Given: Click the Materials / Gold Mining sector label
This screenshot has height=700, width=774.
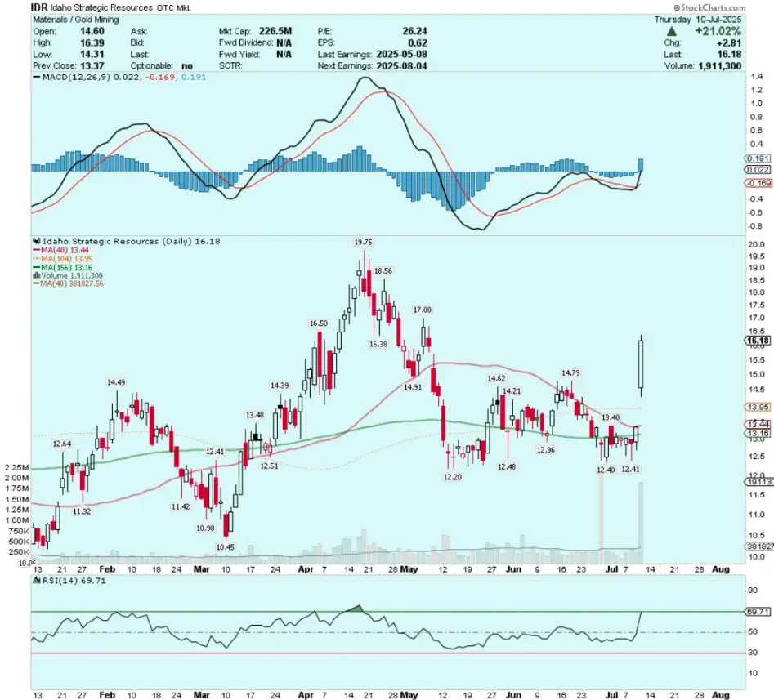Looking at the screenshot, I should pos(75,20).
